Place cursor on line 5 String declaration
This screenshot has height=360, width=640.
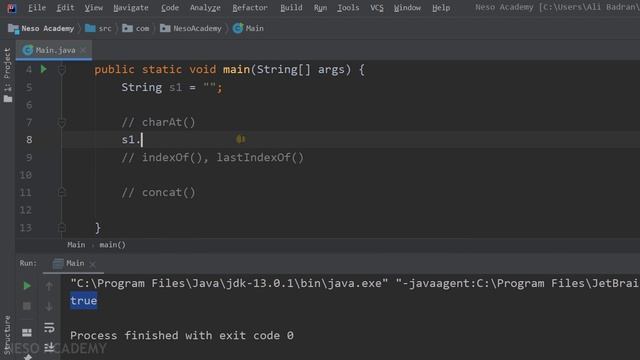(x=172, y=87)
